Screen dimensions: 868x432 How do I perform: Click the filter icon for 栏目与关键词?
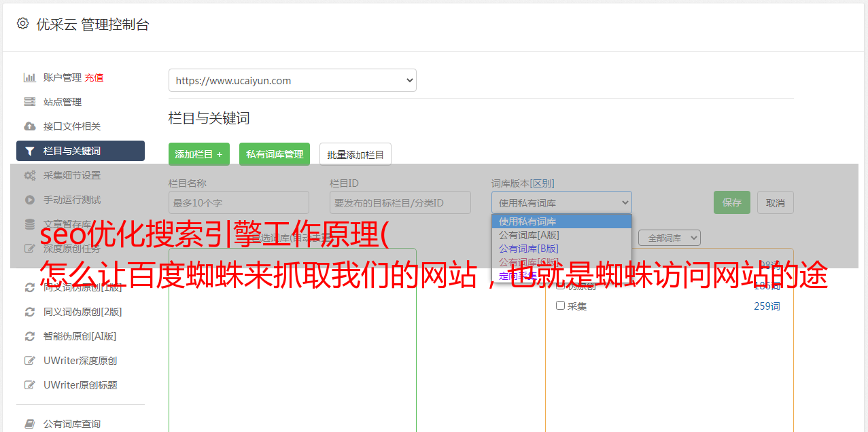[x=30, y=151]
